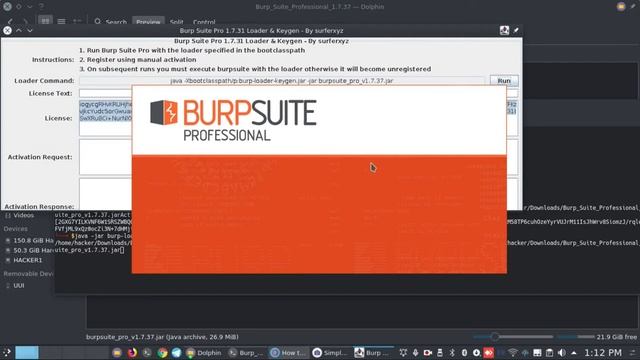Click the USB device tray icon
640x360 pixels.
click(x=440, y=352)
